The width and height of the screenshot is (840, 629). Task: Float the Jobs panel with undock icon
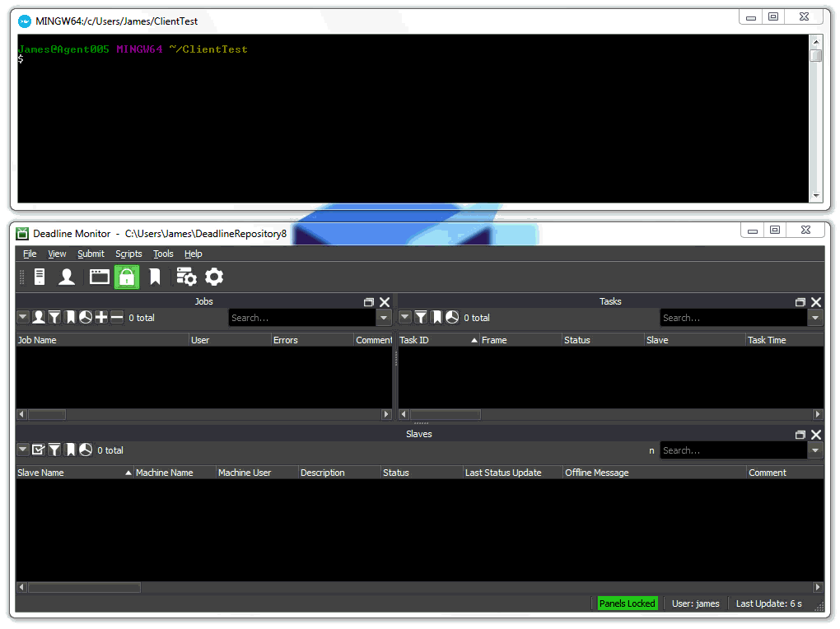[x=369, y=302]
